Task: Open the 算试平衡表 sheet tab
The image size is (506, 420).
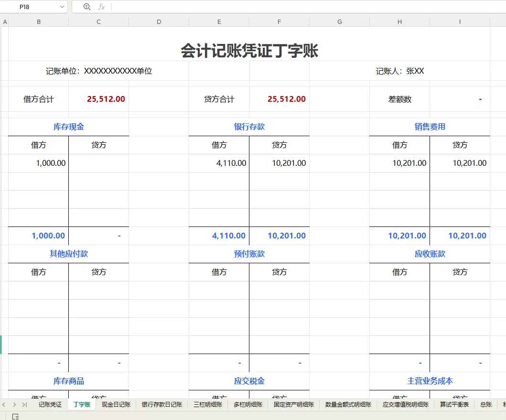Action: click(x=454, y=405)
